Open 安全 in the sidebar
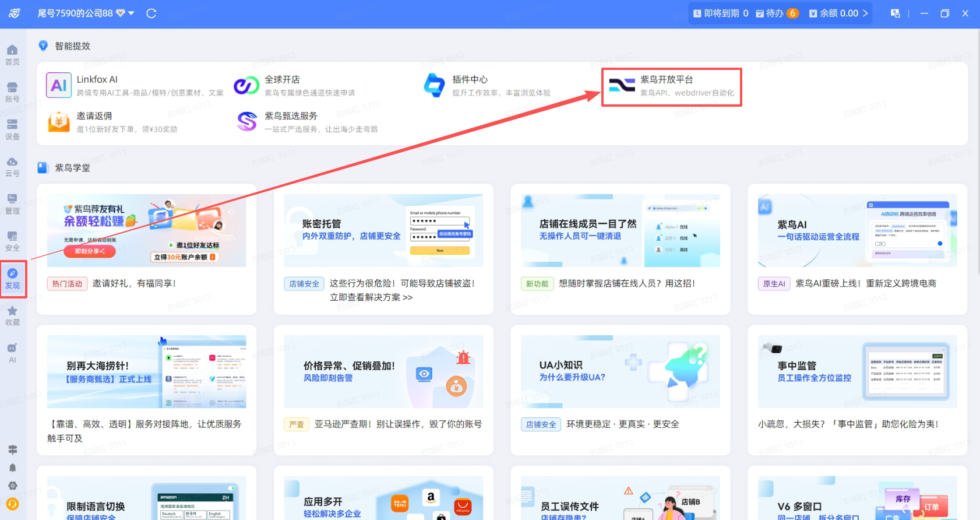980x520 pixels. click(12, 241)
